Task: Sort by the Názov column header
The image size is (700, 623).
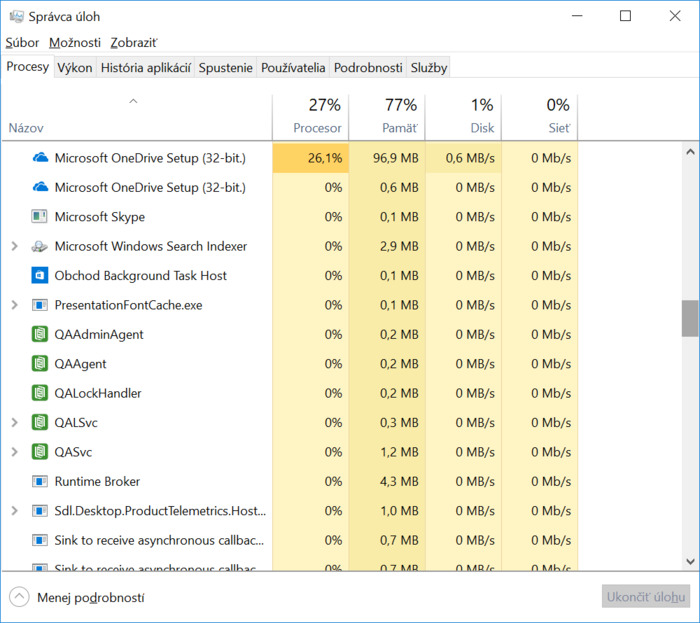Action: [x=137, y=117]
